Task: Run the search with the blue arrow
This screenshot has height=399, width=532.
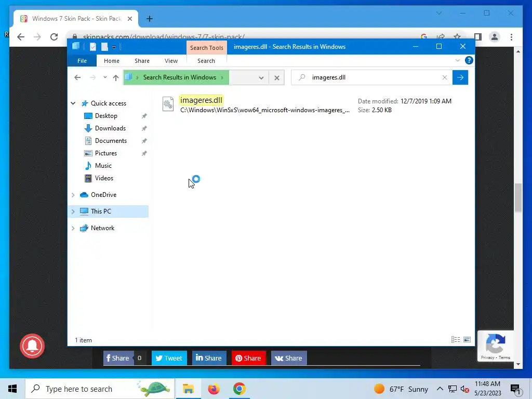Action: click(460, 78)
